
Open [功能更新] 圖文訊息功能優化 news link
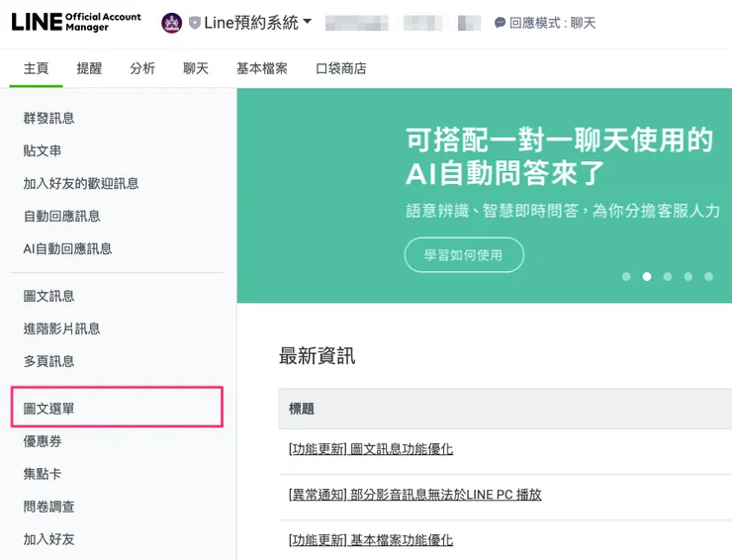click(371, 449)
